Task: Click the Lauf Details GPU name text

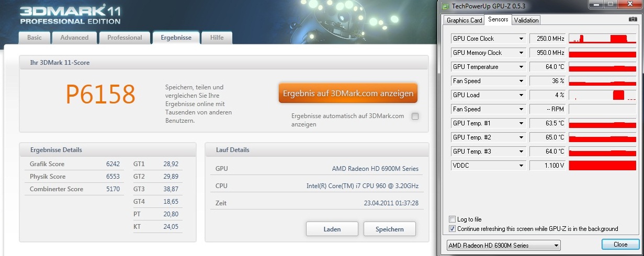Action: (x=375, y=169)
